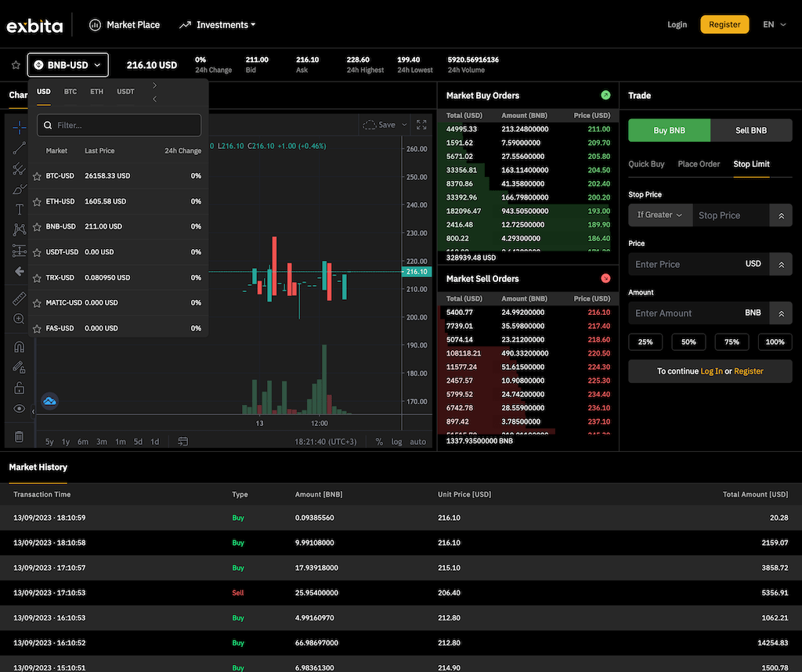
Task: Open the dropdown arrow next to Save
Action: pyautogui.click(x=404, y=125)
